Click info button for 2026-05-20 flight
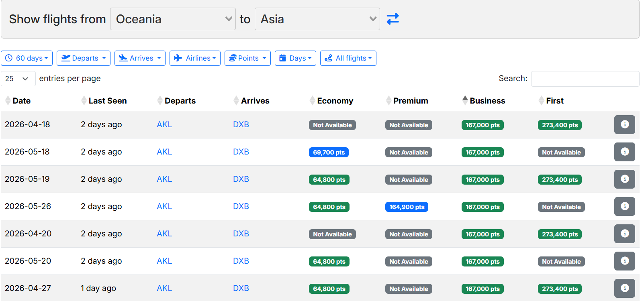 624,261
